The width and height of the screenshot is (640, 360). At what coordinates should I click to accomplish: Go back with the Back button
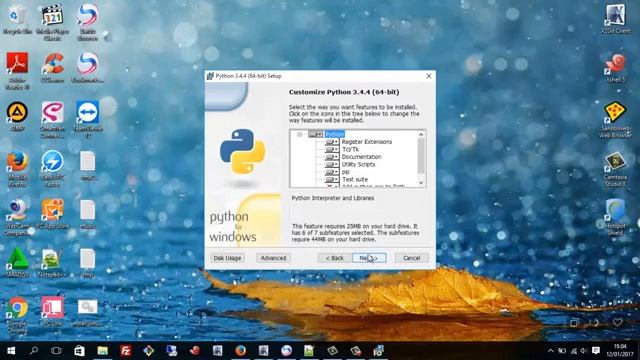335,258
